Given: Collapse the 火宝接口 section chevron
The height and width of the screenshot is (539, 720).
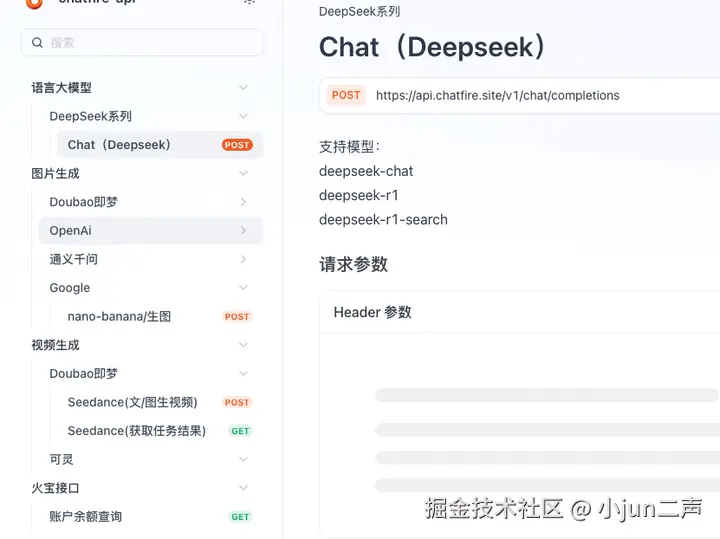Looking at the screenshot, I should click(x=243, y=488).
